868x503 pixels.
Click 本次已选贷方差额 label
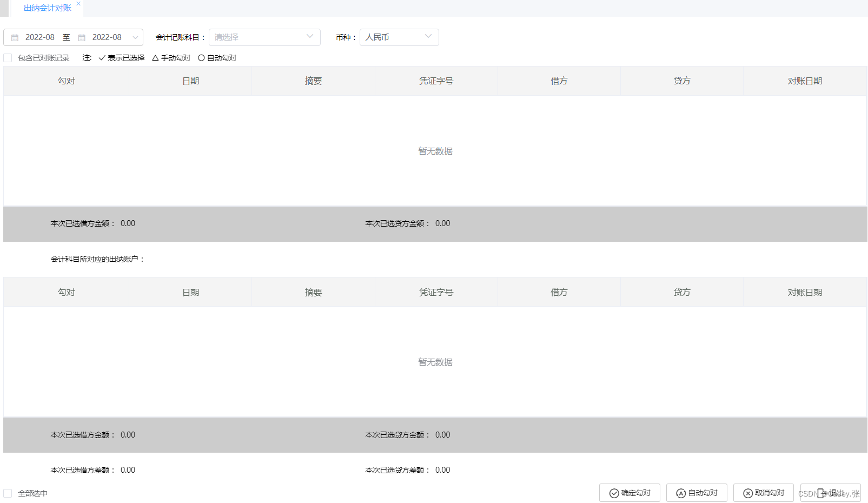point(397,470)
